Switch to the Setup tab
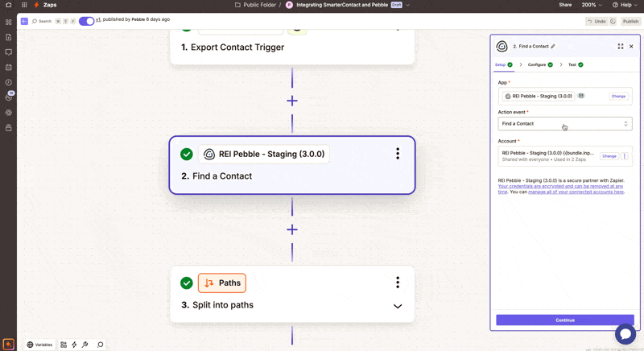 pyautogui.click(x=504, y=64)
